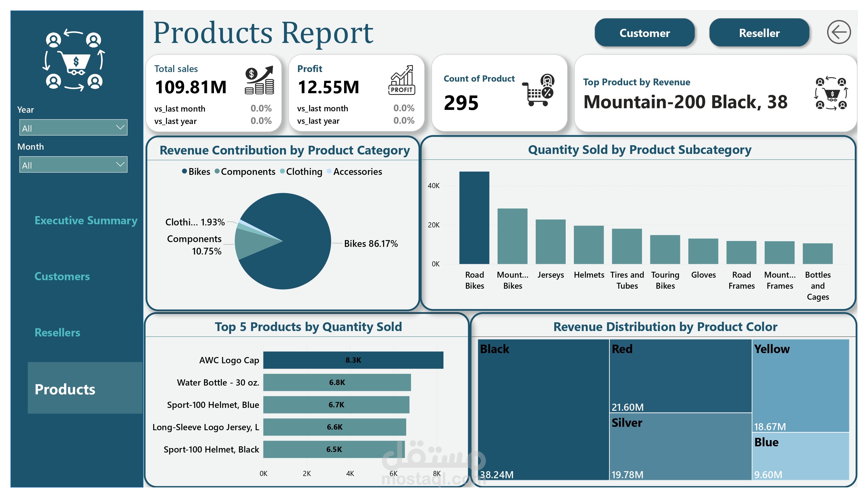Viewport: 868px width, 498px height.
Task: Click the Profit chart icon
Action: (402, 80)
